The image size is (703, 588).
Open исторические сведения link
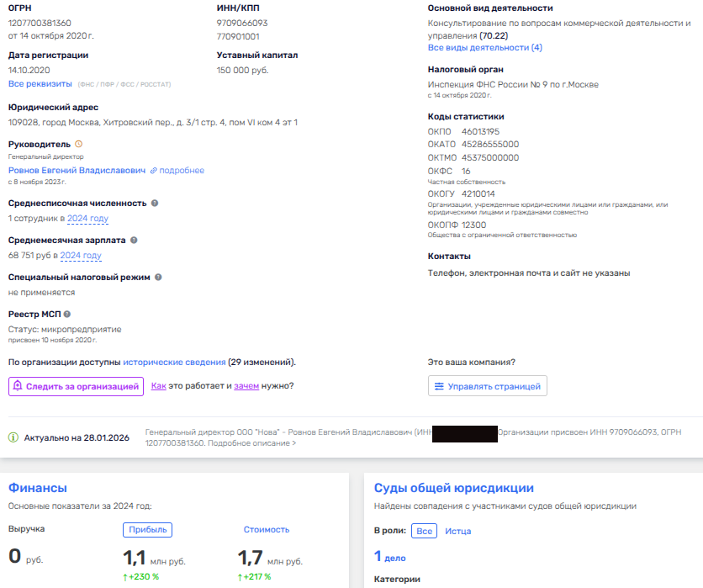click(174, 362)
